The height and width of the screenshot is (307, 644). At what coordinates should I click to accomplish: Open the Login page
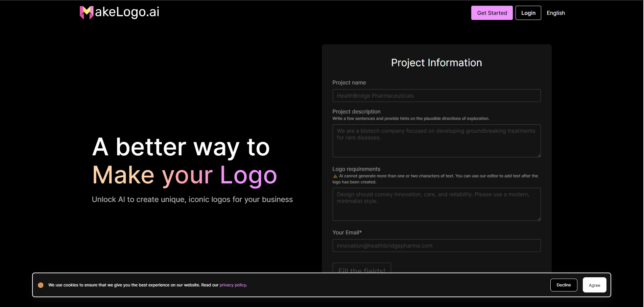528,13
